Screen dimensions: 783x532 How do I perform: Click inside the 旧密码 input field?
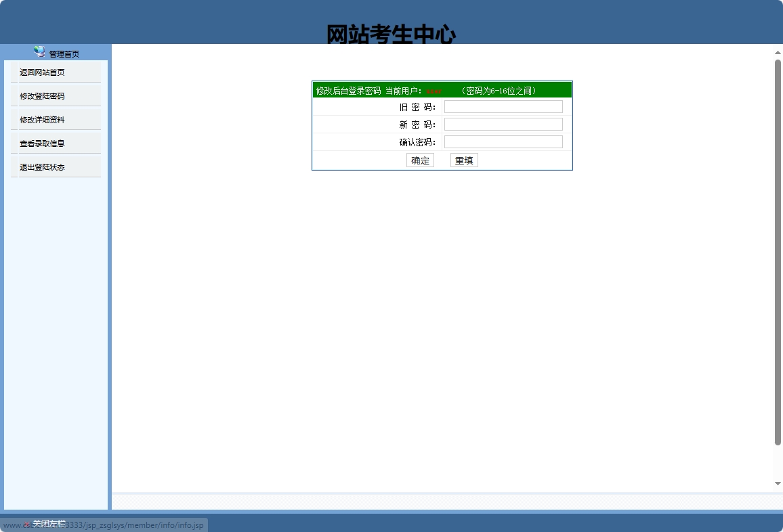coord(503,106)
